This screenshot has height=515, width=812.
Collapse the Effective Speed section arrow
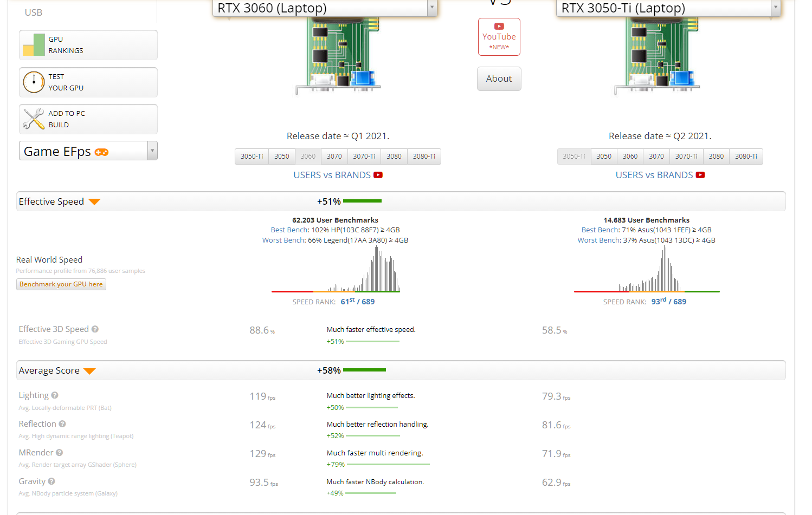pos(94,202)
